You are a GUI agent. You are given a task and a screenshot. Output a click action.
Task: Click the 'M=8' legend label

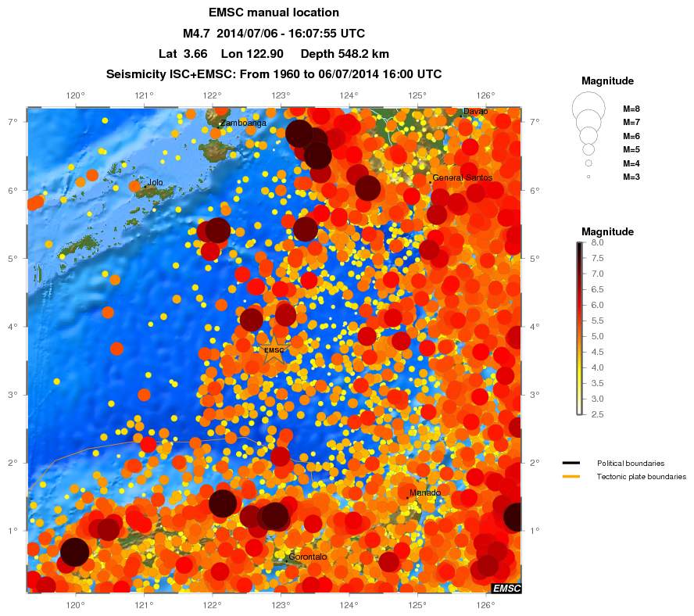pos(631,109)
